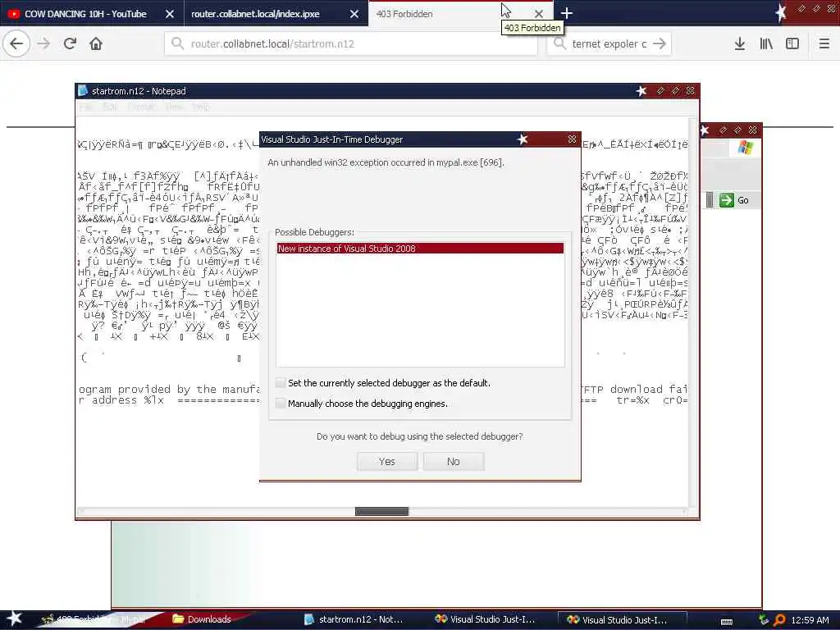Open the hamburger application menu
This screenshot has width=840, height=630.
[x=824, y=43]
